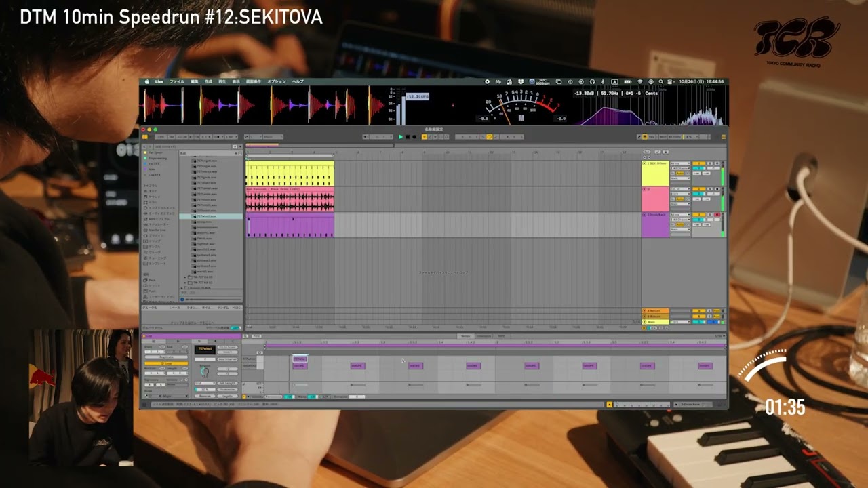Toggle the yellow browser button in the top-left

145,137
